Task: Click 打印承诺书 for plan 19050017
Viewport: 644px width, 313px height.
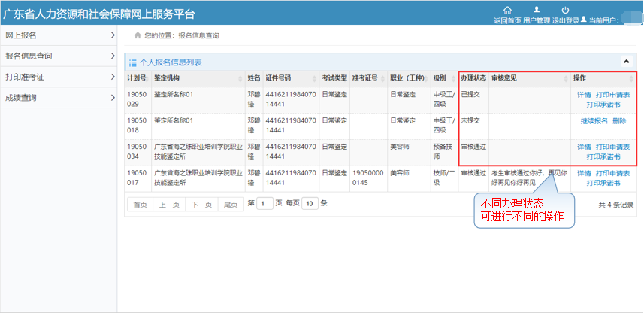Action: click(x=603, y=184)
